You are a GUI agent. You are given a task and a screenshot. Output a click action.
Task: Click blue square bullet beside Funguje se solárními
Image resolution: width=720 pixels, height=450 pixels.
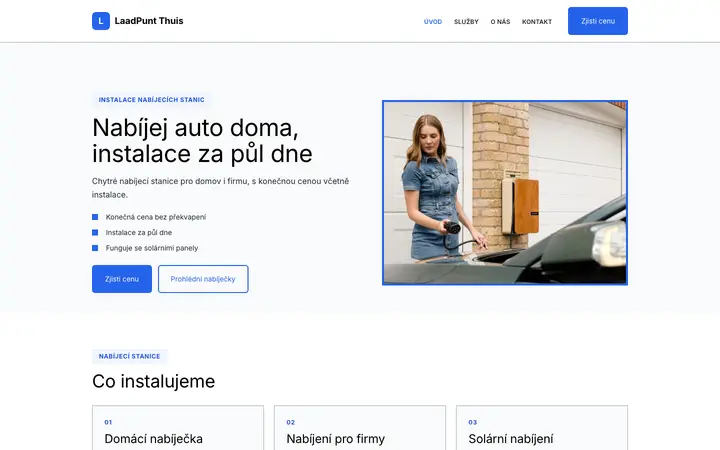tap(95, 248)
